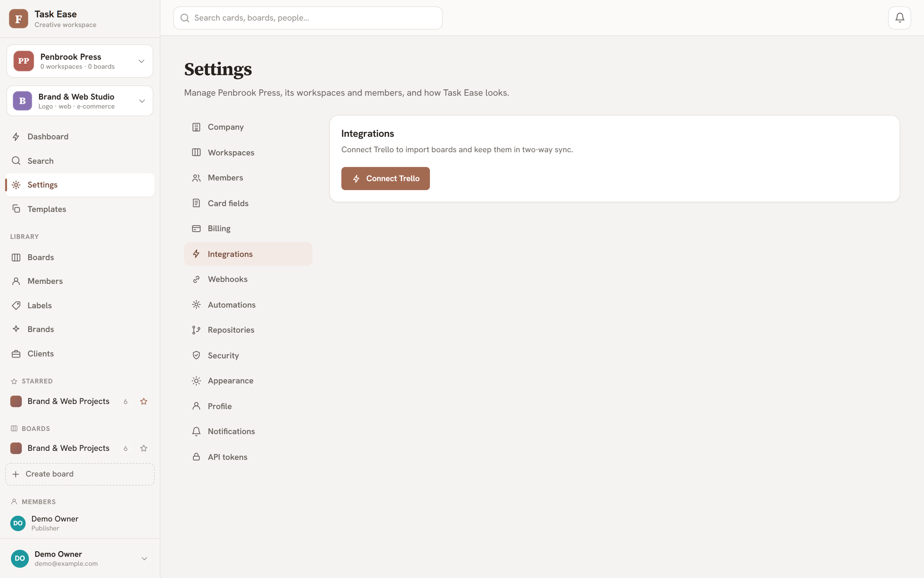Select Settings in the sidebar
Screen dimensions: 924x578
80,185
